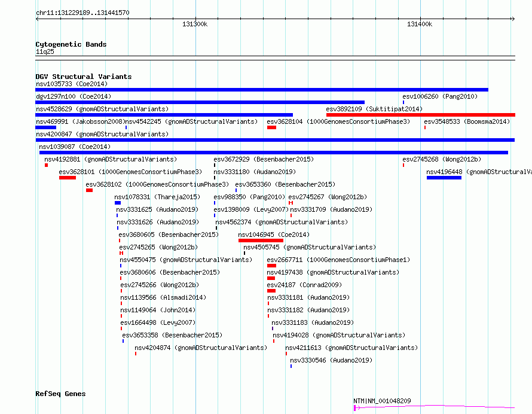Click the RefSeq Genes track title
Image resolution: width=532 pixels, height=414 pixels.
(x=60, y=394)
